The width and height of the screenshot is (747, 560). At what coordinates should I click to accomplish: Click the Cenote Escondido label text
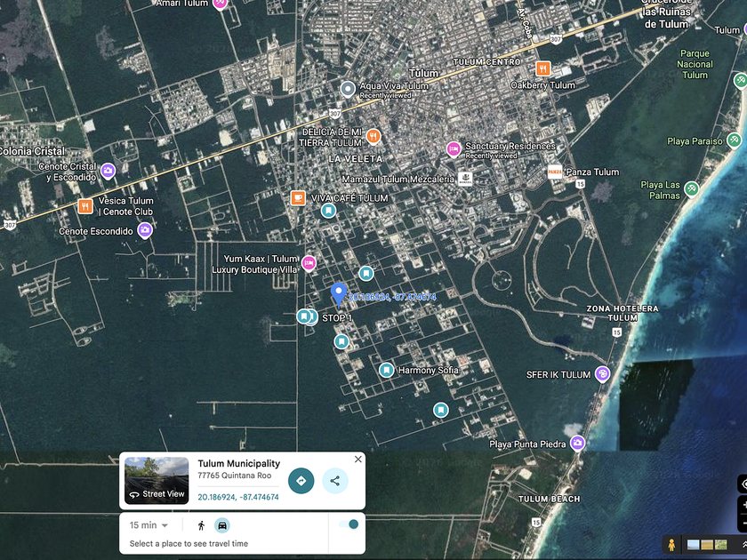(x=96, y=231)
